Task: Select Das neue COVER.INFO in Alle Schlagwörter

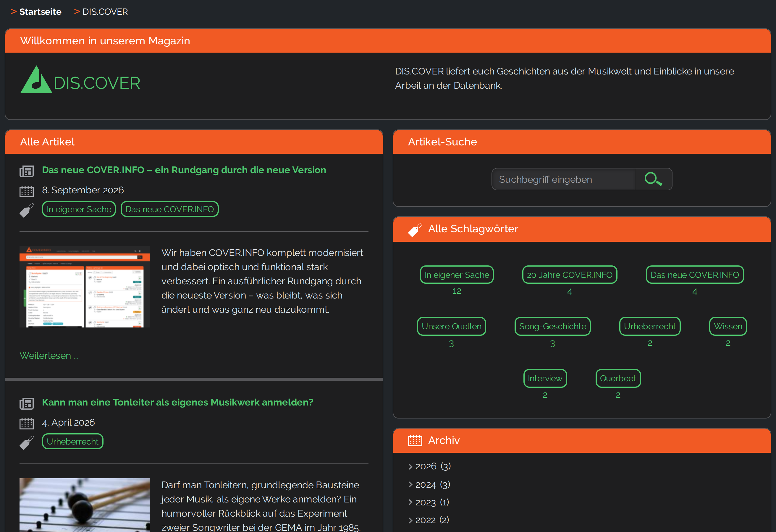Action: tap(695, 275)
